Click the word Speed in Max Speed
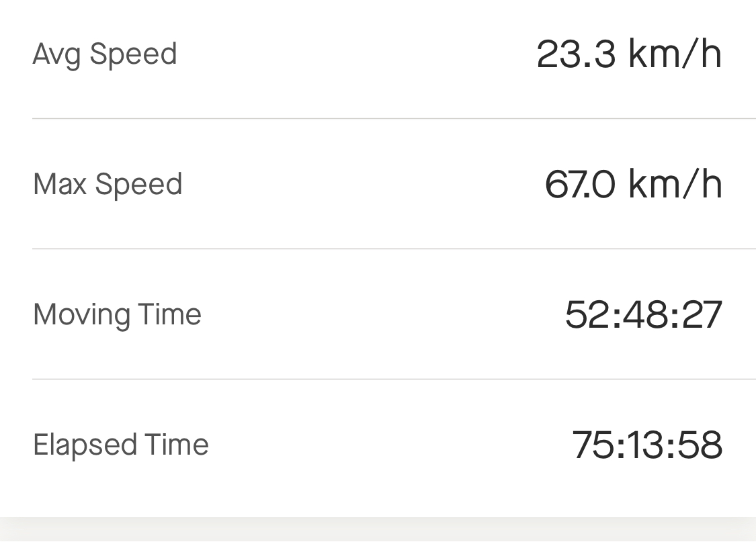Image resolution: width=756 pixels, height=544 pixels. [139, 185]
